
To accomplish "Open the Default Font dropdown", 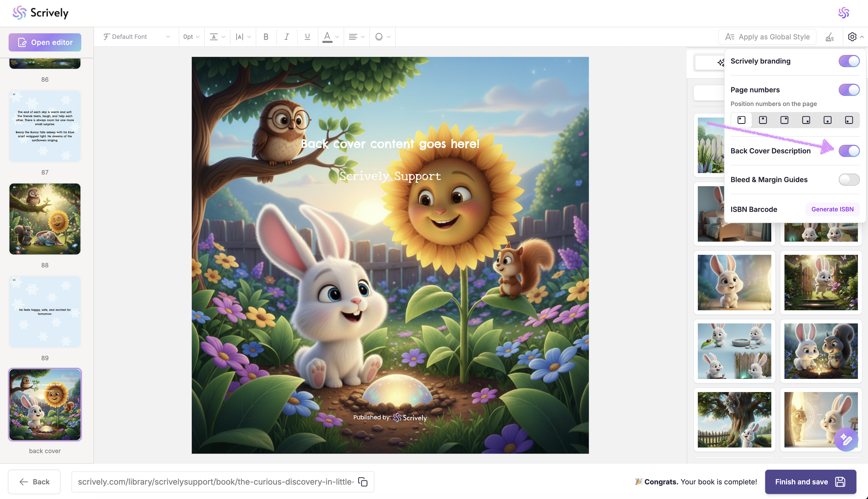I will 136,37.
